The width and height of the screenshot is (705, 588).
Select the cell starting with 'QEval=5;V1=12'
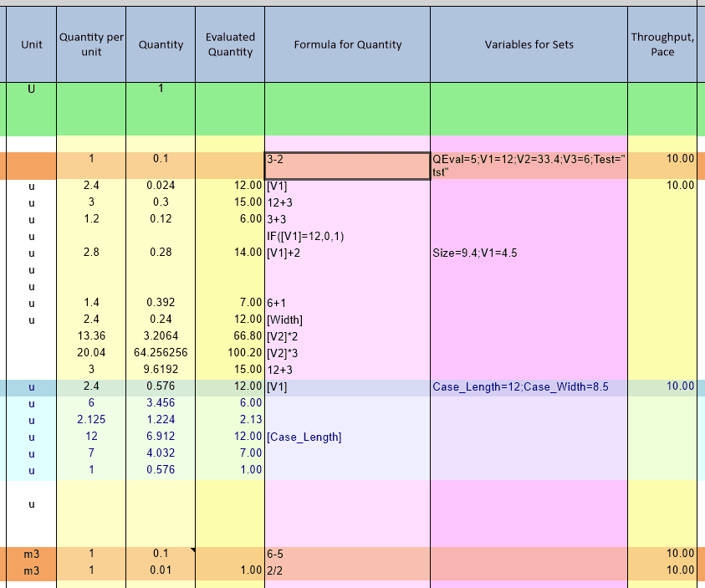(x=529, y=165)
